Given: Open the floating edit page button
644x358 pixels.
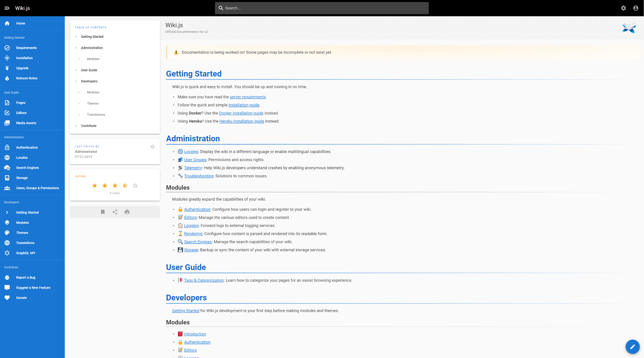Looking at the screenshot, I should pyautogui.click(x=632, y=347).
